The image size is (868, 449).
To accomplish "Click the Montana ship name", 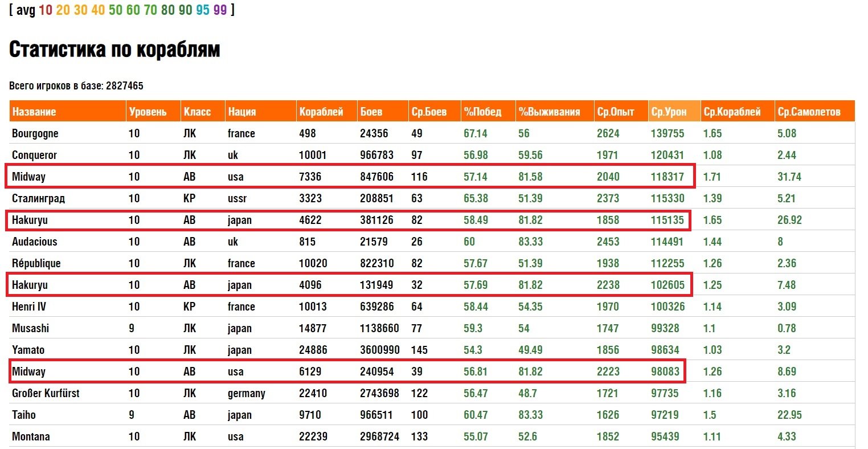I will [31, 436].
